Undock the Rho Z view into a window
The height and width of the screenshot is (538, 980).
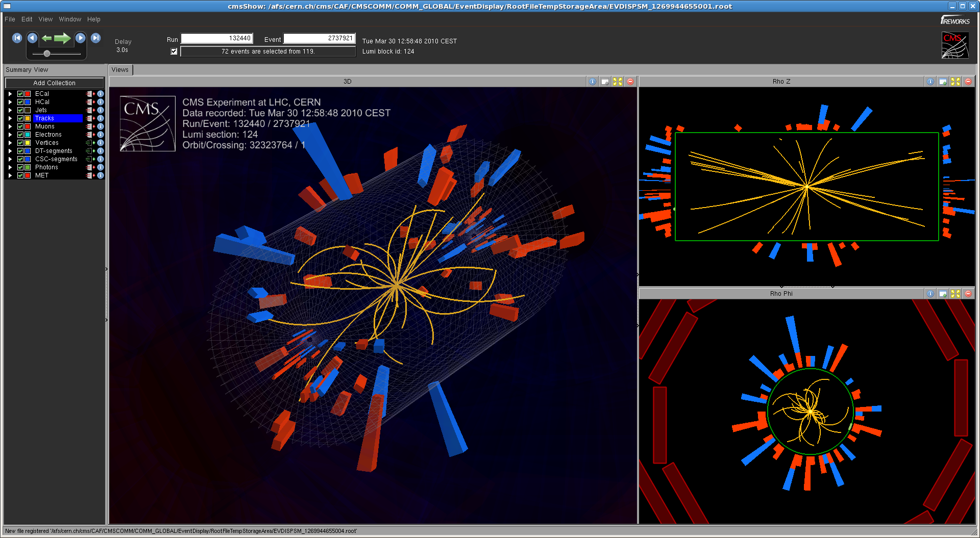(943, 82)
